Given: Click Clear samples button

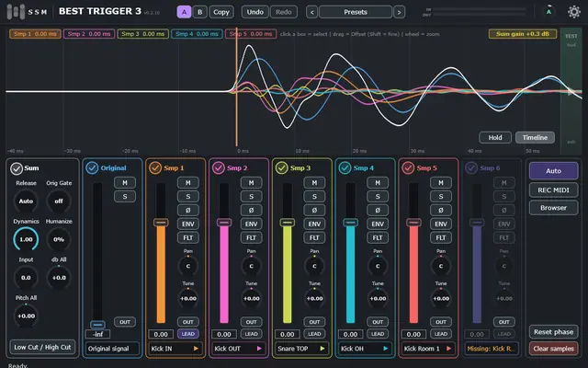Looking at the screenshot, I should tap(553, 349).
